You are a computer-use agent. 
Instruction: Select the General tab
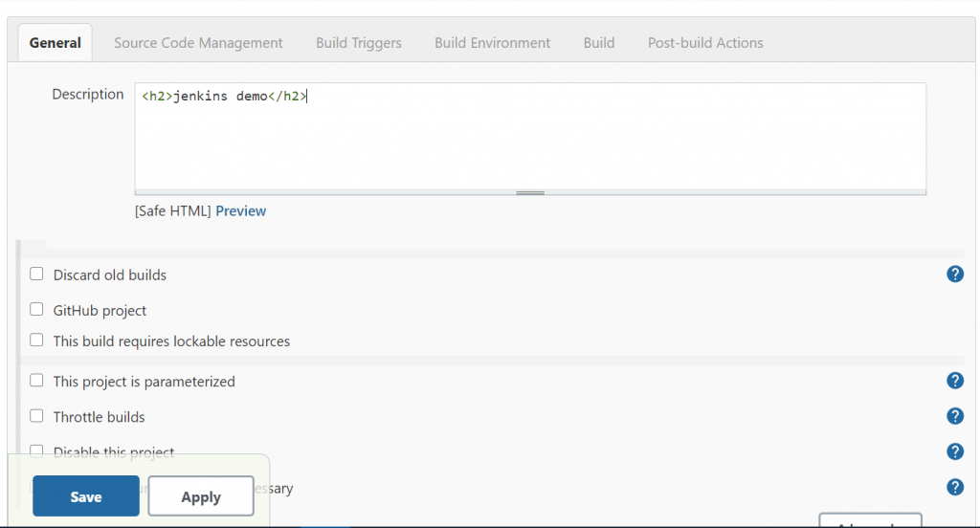coord(56,43)
